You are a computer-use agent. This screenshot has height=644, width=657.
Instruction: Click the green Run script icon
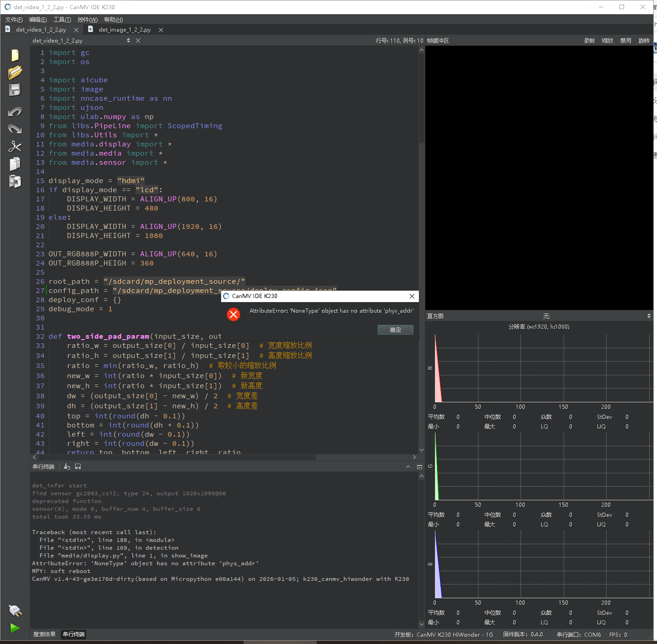(15, 628)
